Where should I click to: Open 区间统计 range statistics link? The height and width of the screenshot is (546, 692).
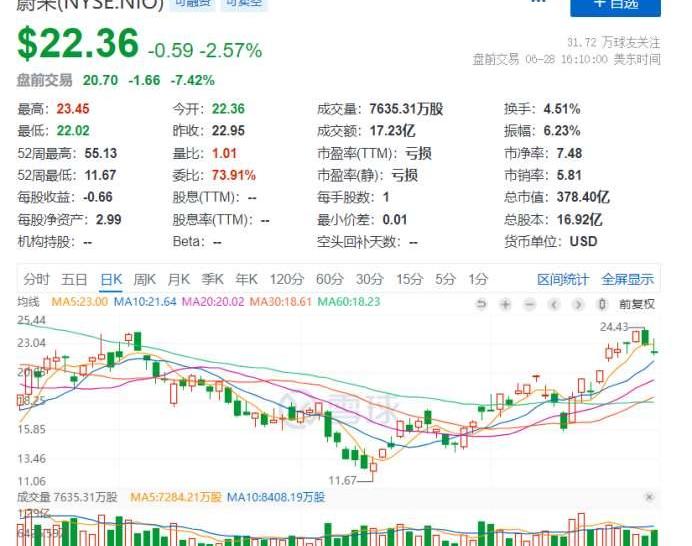(563, 279)
